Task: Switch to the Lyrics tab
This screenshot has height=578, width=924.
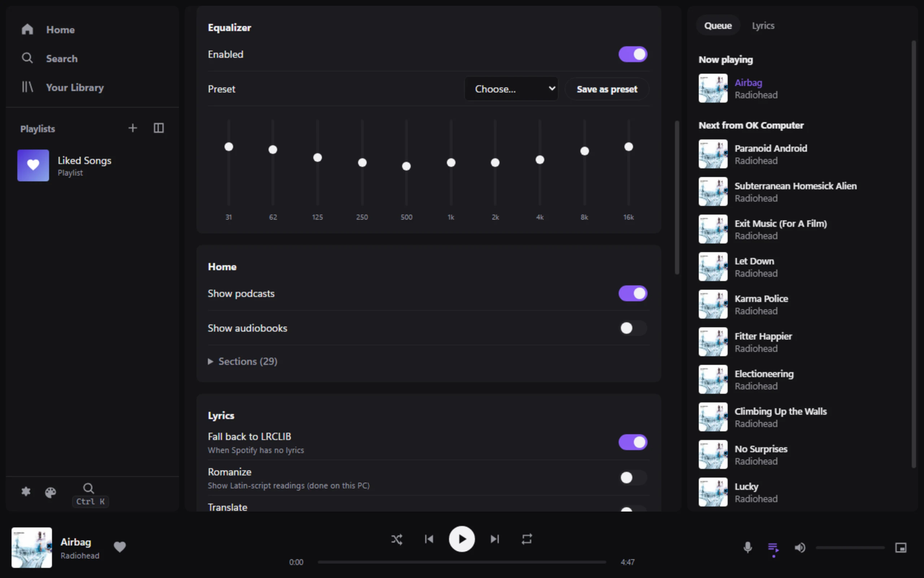Action: click(x=763, y=26)
